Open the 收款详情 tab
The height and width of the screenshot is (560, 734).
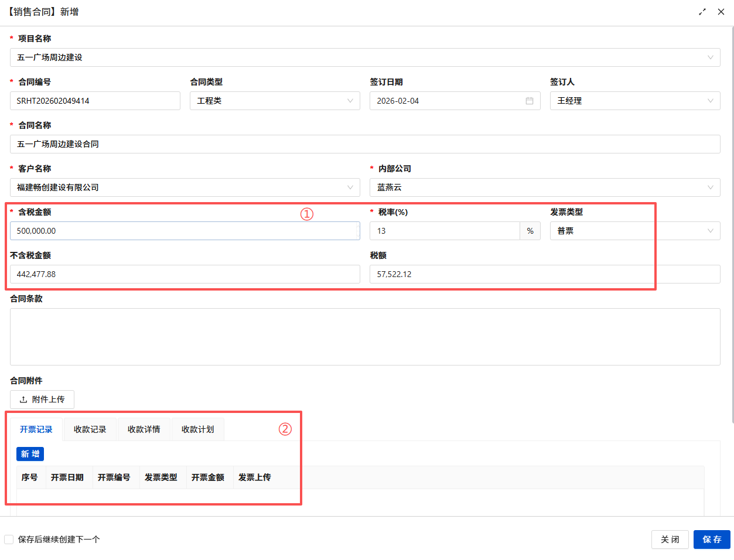(x=144, y=429)
